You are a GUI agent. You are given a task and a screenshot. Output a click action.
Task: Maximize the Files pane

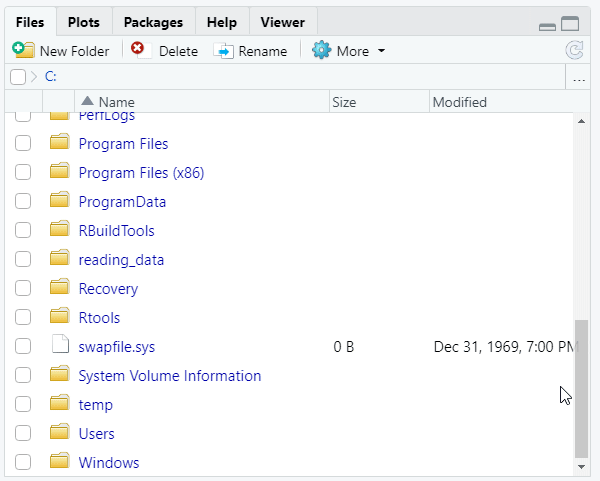(570, 25)
